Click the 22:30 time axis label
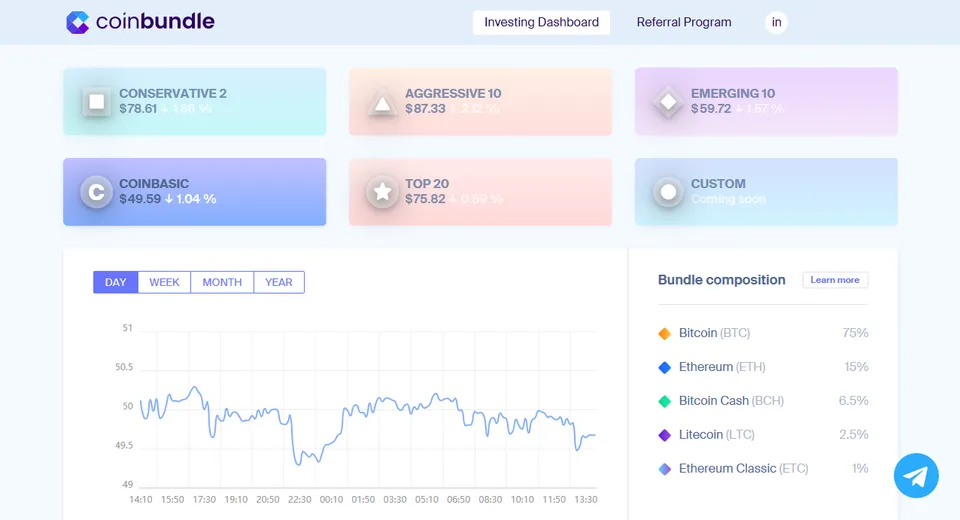Image resolution: width=960 pixels, height=520 pixels. (x=299, y=500)
